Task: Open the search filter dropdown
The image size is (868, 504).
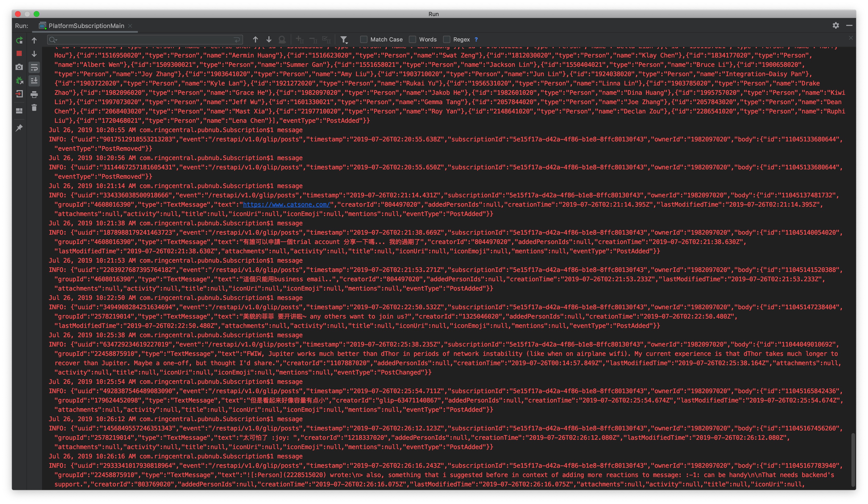Action: pos(344,40)
